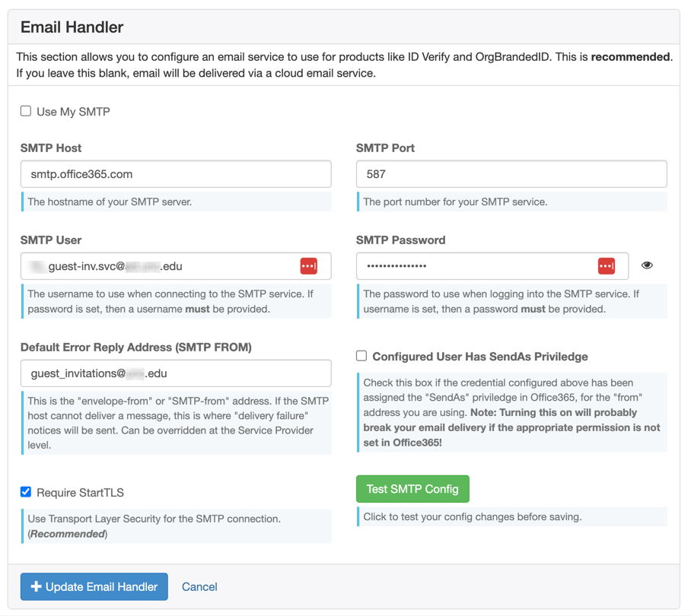
Task: Select the SMTP User input field
Action: pos(160,266)
